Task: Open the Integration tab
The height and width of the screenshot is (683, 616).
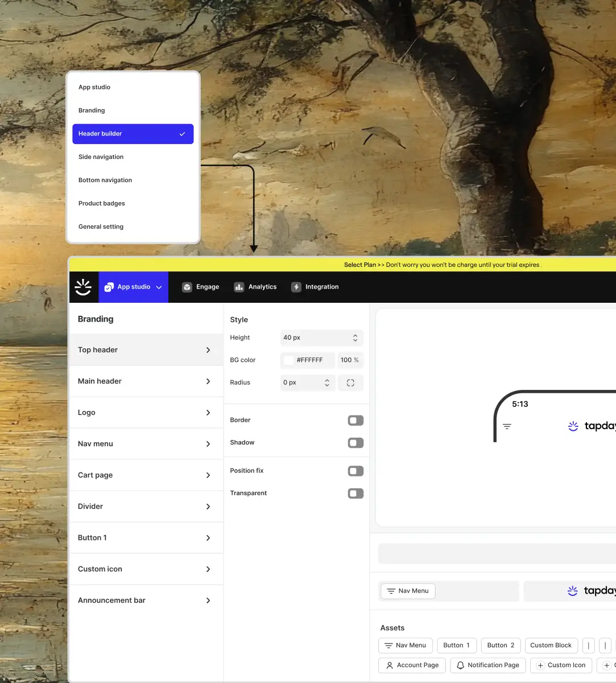Action: pos(315,287)
